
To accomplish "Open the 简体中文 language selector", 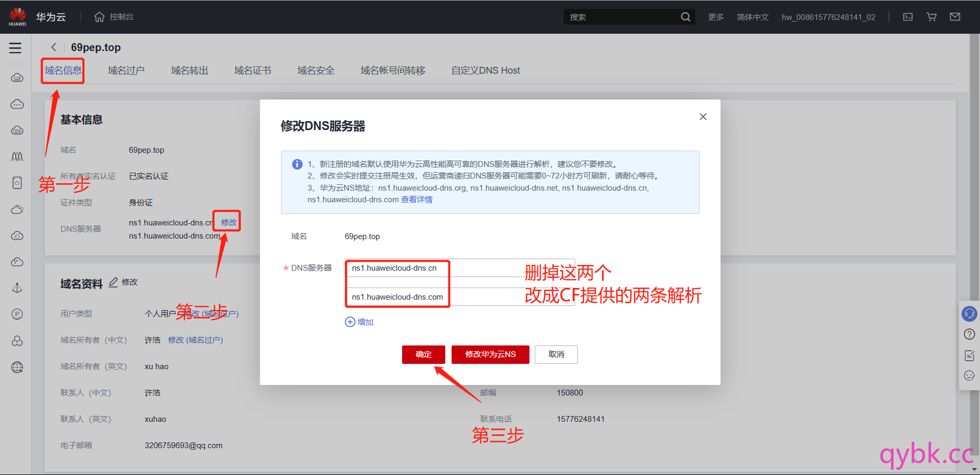I will (753, 17).
